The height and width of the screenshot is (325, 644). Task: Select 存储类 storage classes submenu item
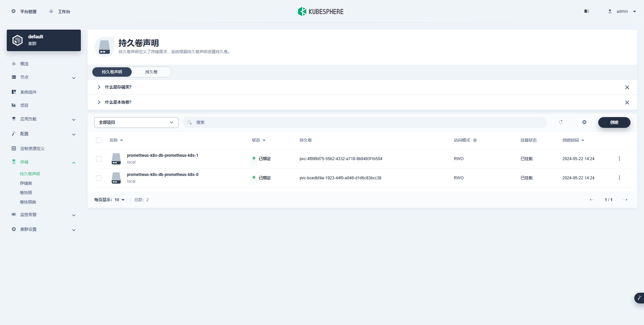(26, 183)
